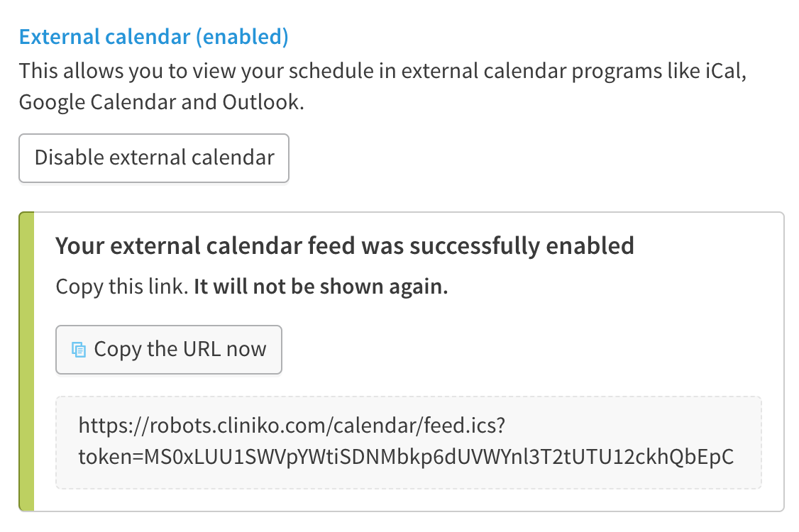Image resolution: width=799 pixels, height=532 pixels.
Task: Click the 'Google Calendar and Outlook.' text line
Action: pos(162,102)
